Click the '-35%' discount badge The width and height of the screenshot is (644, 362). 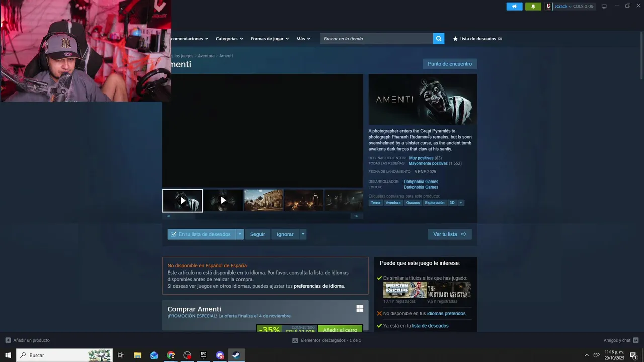click(x=269, y=329)
